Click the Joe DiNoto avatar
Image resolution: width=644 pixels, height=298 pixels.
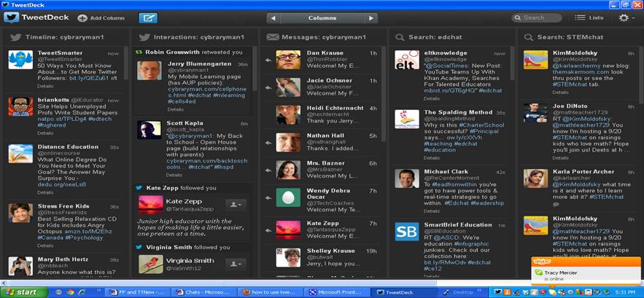535,113
